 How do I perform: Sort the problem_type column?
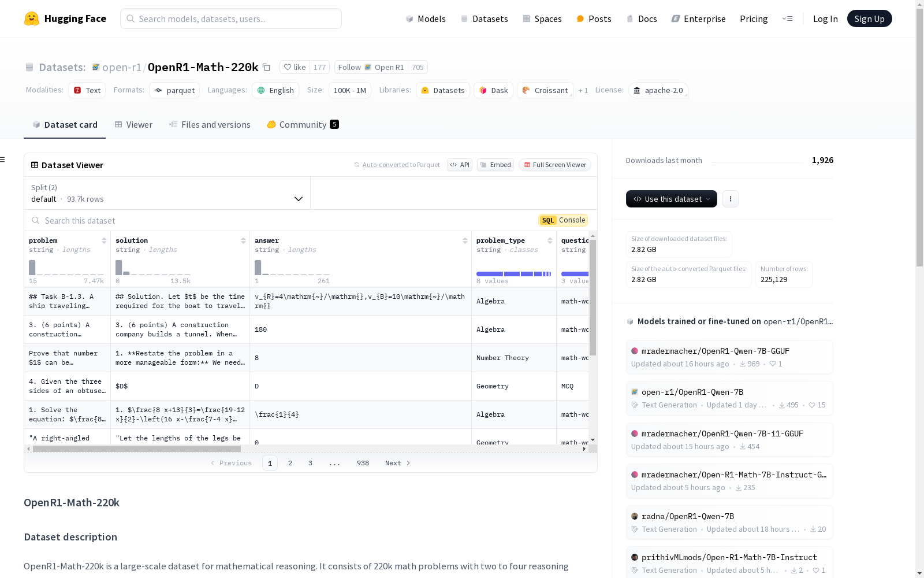click(x=550, y=240)
